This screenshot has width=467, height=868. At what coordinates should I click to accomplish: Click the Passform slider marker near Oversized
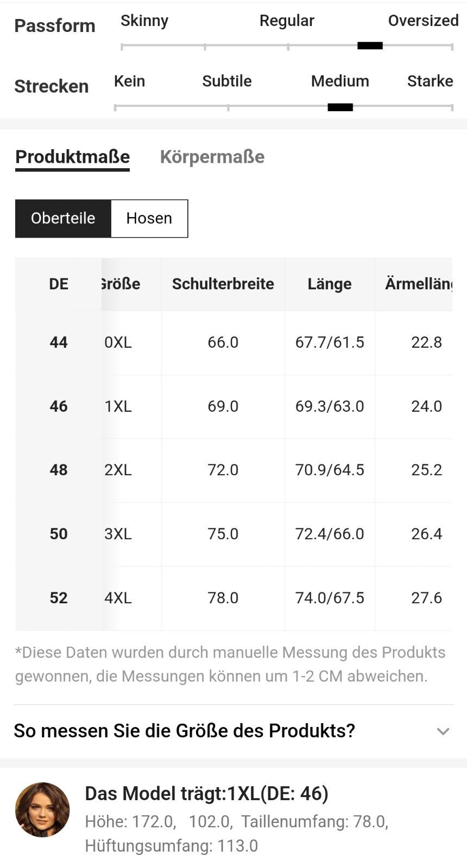(x=370, y=46)
